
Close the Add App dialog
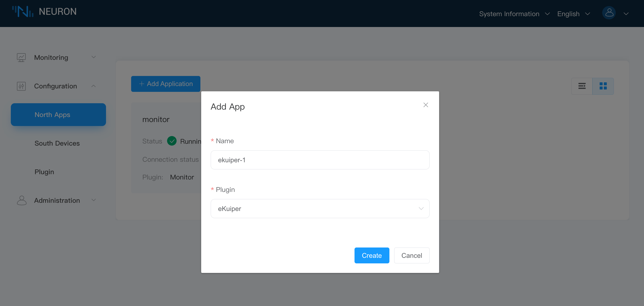(x=426, y=105)
